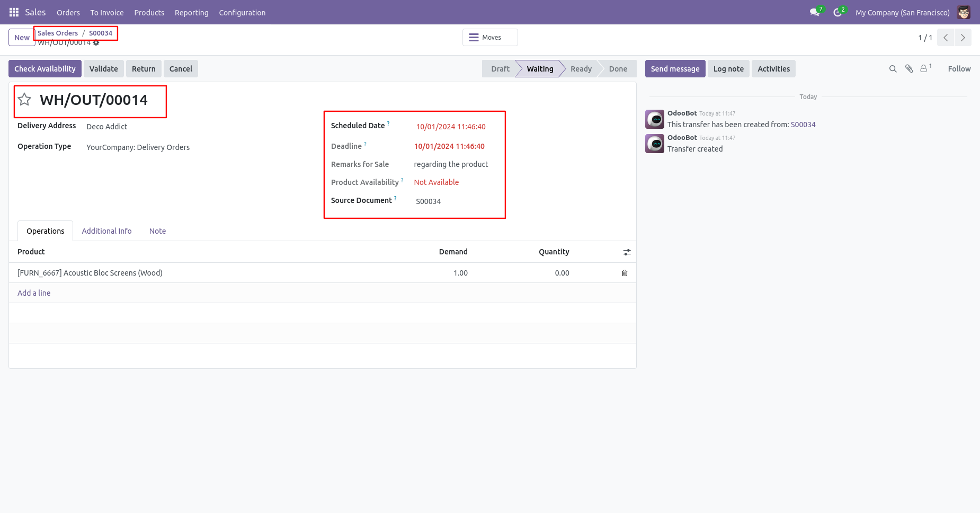This screenshot has width=980, height=513.
Task: Select the Waiting status stage
Action: (540, 69)
